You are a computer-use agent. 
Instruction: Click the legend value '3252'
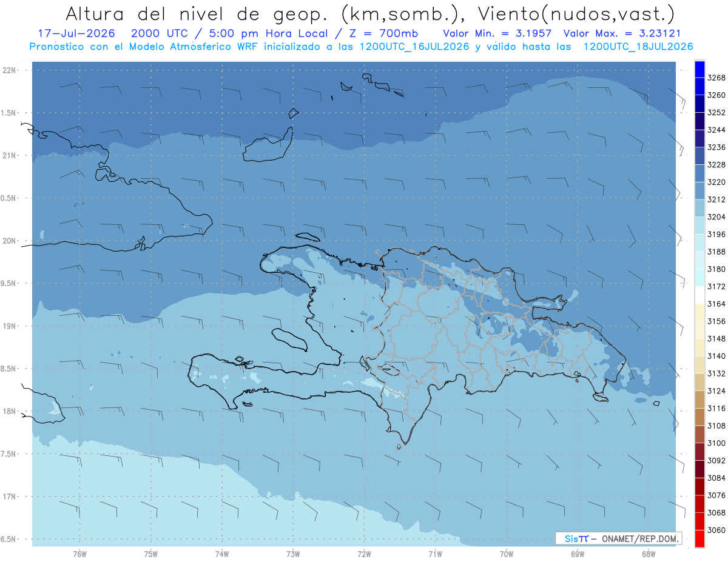click(x=716, y=113)
